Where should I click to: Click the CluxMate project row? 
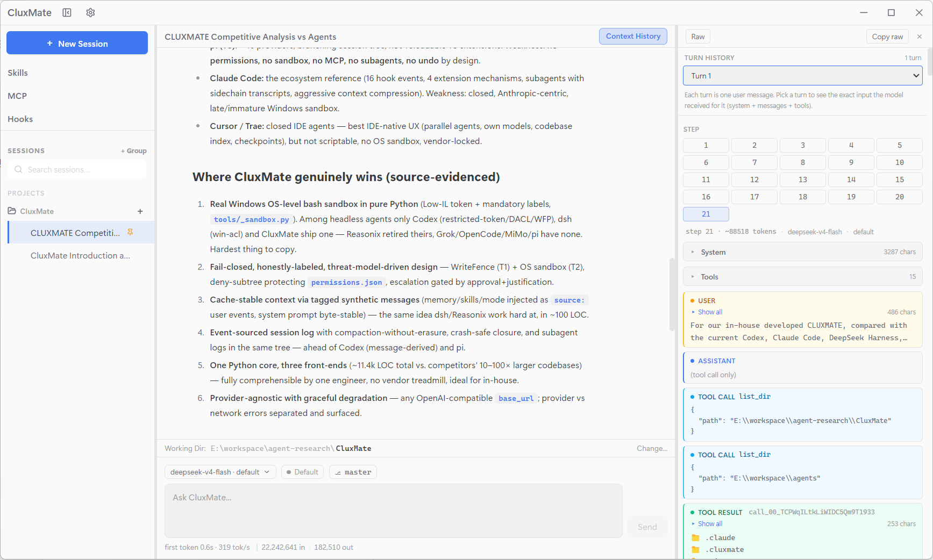click(x=77, y=211)
